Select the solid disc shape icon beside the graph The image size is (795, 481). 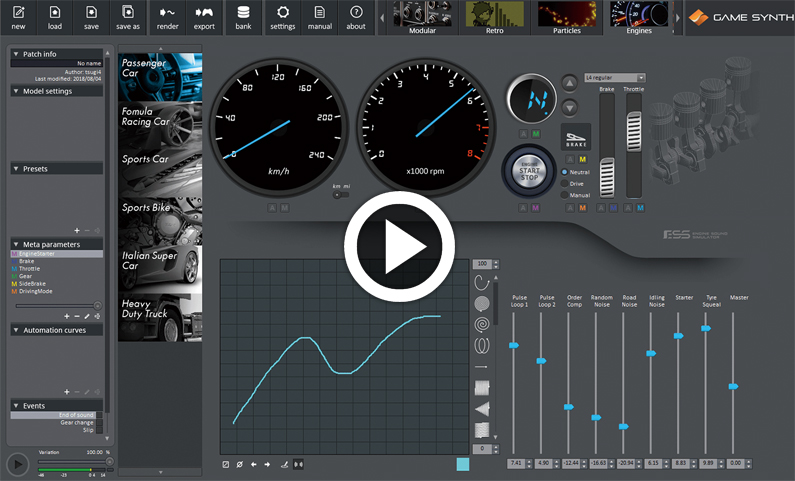pyautogui.click(x=482, y=304)
